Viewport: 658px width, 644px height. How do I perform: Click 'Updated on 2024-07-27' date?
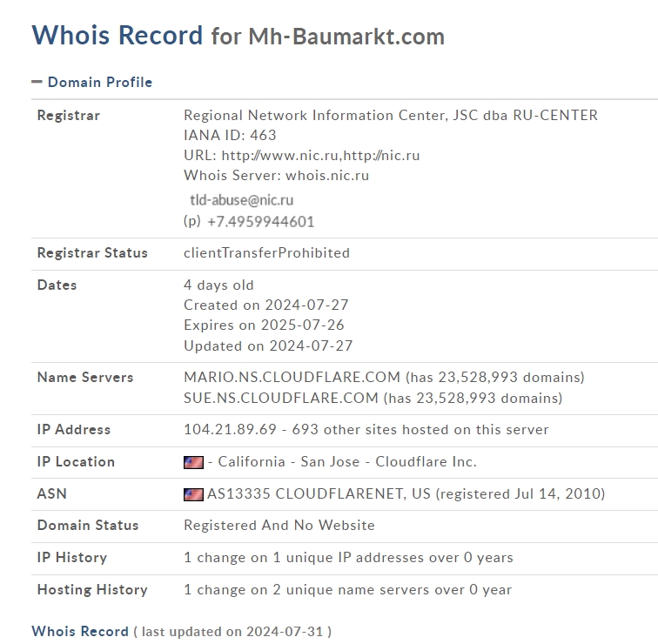point(268,345)
